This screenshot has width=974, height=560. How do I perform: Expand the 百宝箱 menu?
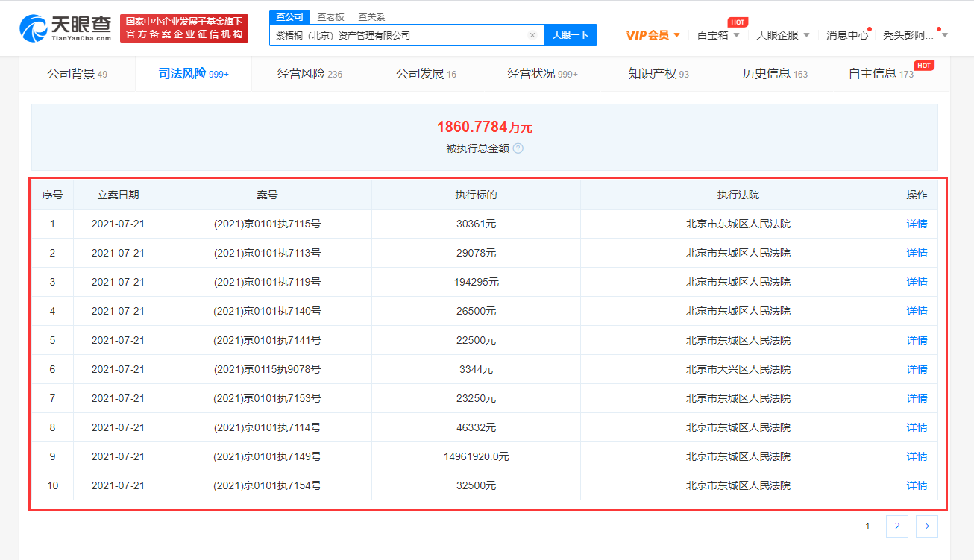tap(718, 35)
